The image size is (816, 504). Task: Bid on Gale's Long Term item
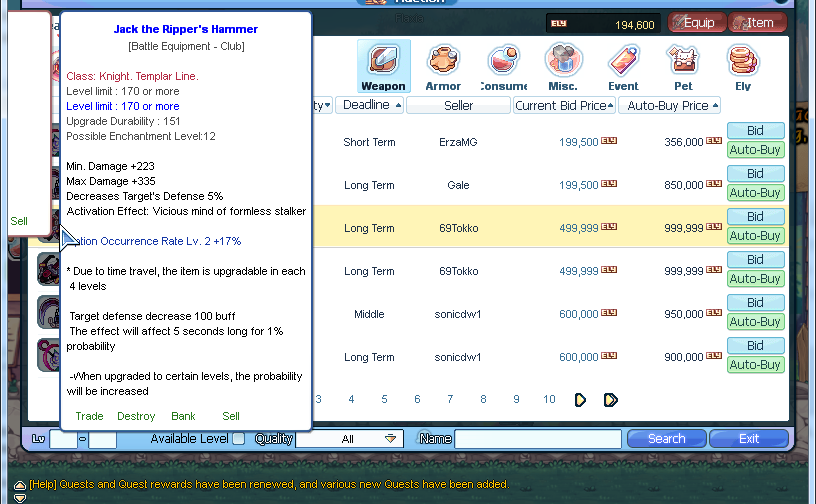[x=755, y=174]
